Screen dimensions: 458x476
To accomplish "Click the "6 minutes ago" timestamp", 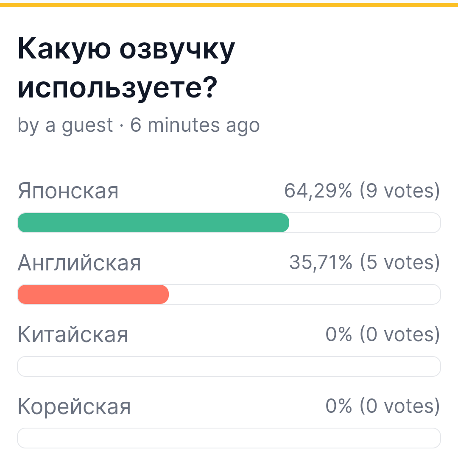I will tap(195, 125).
